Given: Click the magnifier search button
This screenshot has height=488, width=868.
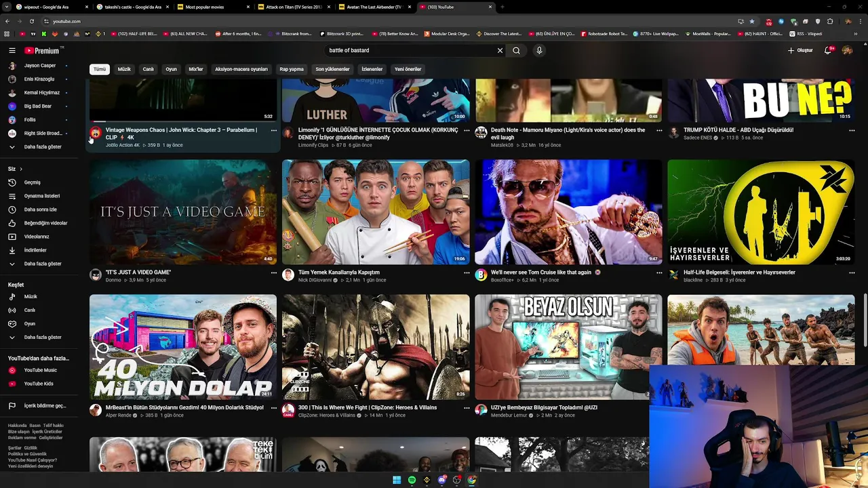Looking at the screenshot, I should [x=516, y=50].
